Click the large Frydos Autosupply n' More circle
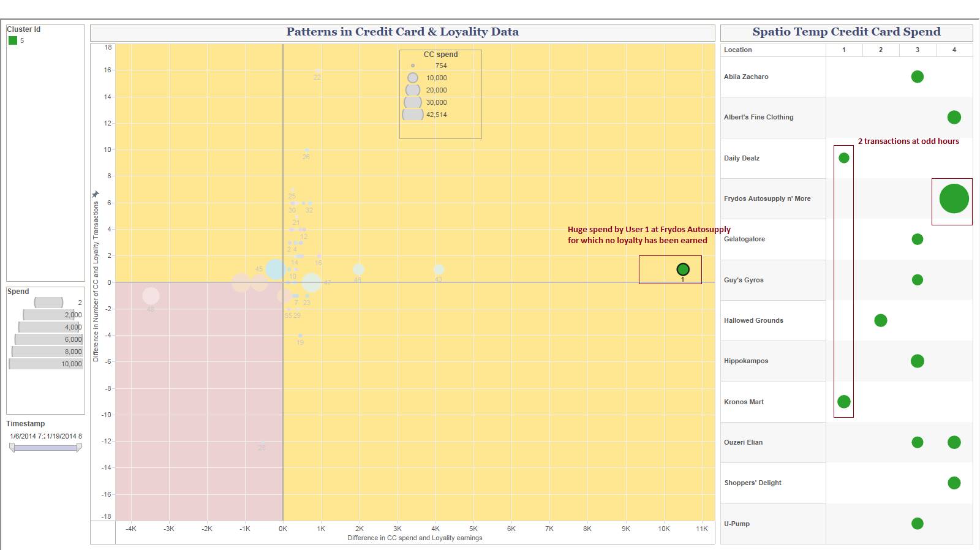This screenshot has height=550, width=980. click(x=954, y=199)
